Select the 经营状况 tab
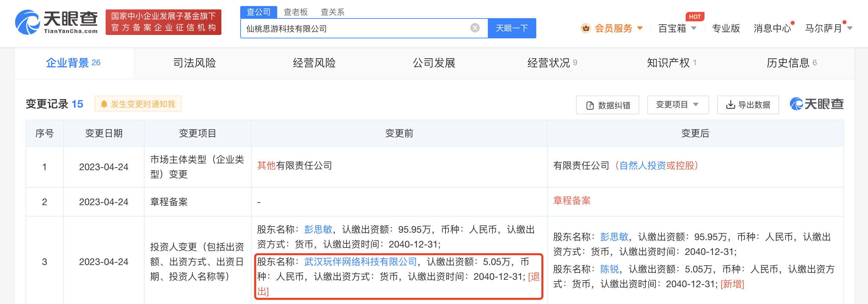 tap(553, 63)
